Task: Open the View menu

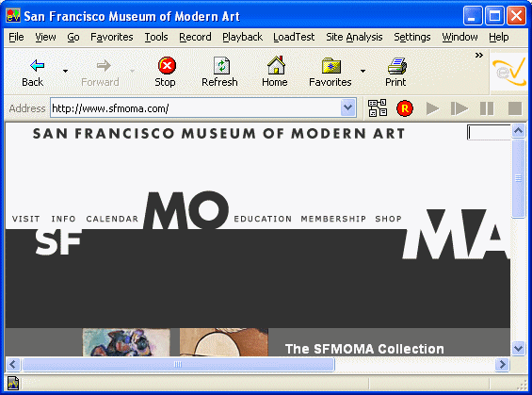Action: (45, 37)
